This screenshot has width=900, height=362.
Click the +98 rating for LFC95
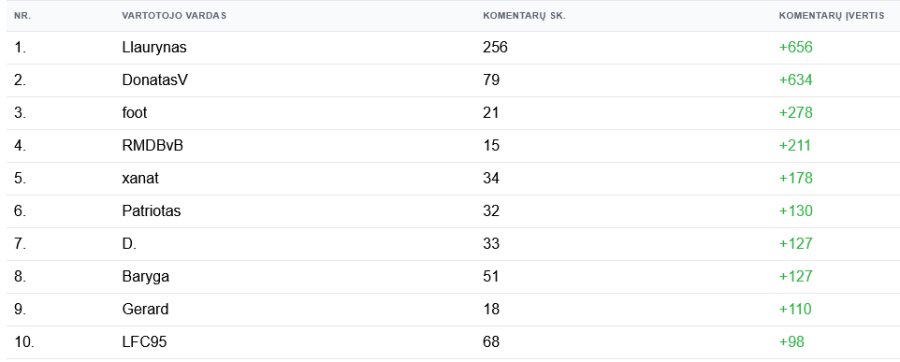(792, 342)
